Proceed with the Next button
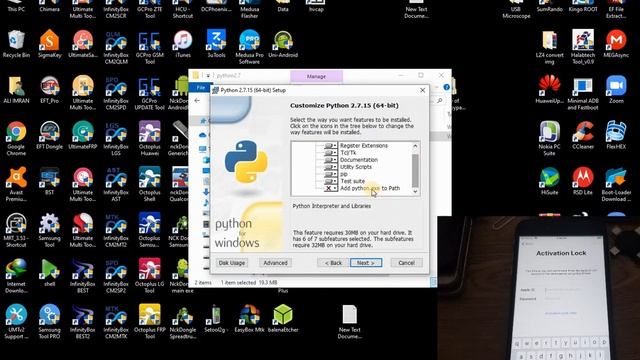 coord(366,263)
